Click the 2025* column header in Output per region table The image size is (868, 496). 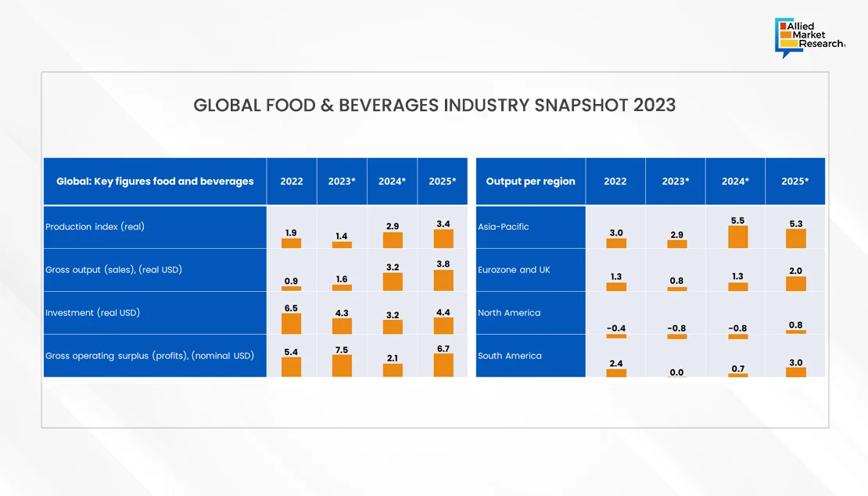tap(794, 182)
